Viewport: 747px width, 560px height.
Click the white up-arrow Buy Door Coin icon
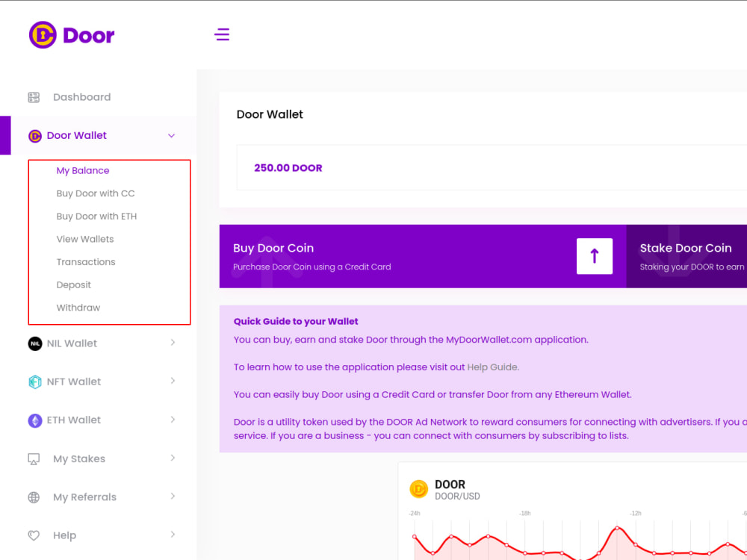(x=594, y=256)
